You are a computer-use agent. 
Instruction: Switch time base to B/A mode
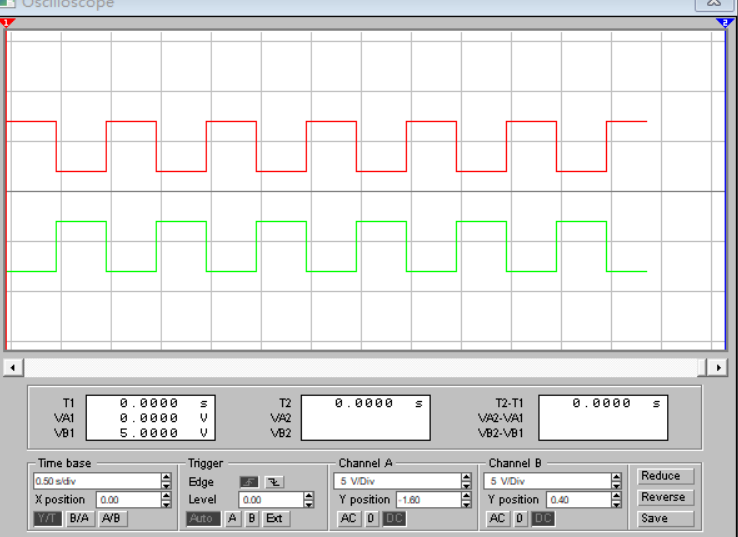[78, 519]
